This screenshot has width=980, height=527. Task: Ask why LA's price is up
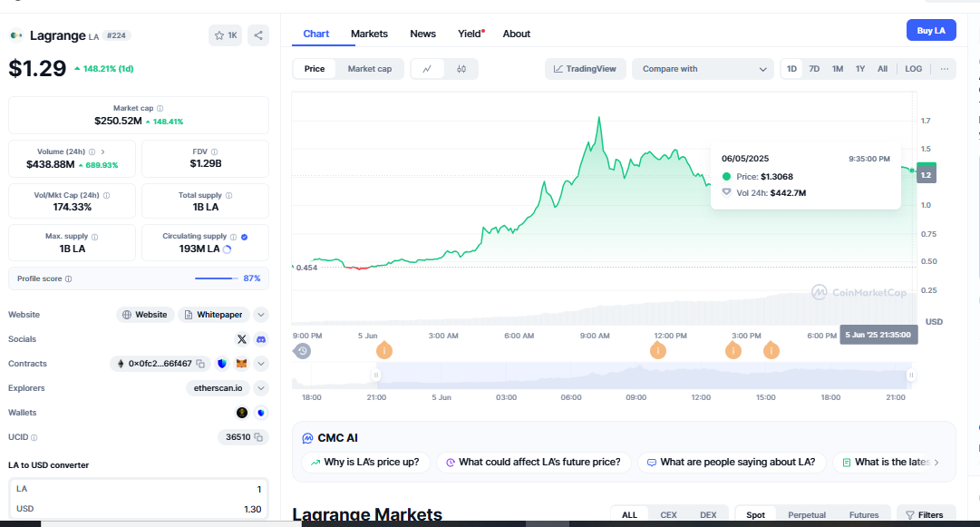coord(365,462)
